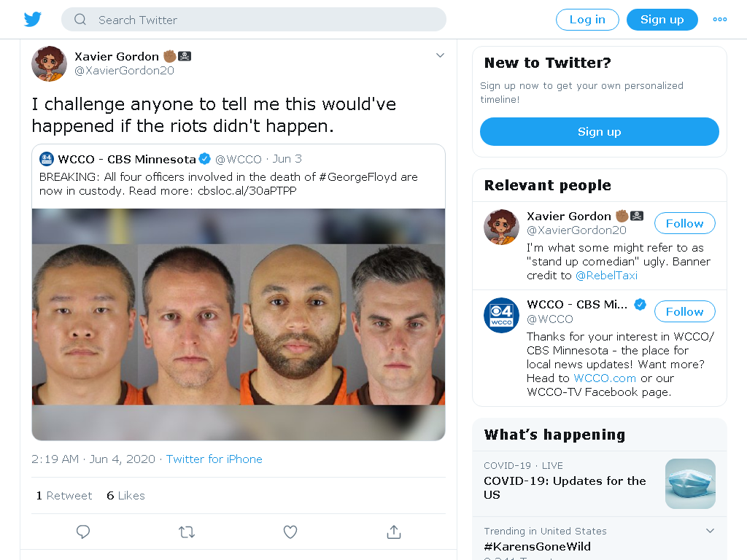Retweet using the retweet arrows icon
This screenshot has height=560, width=747.
click(x=187, y=532)
